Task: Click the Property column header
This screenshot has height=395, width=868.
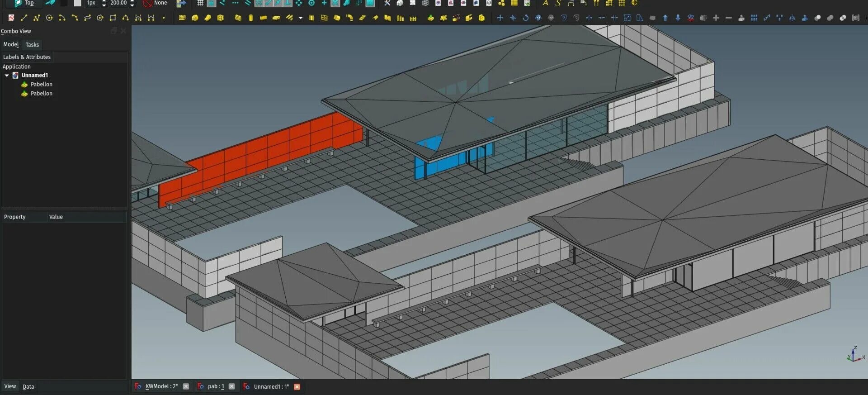Action: coord(24,217)
